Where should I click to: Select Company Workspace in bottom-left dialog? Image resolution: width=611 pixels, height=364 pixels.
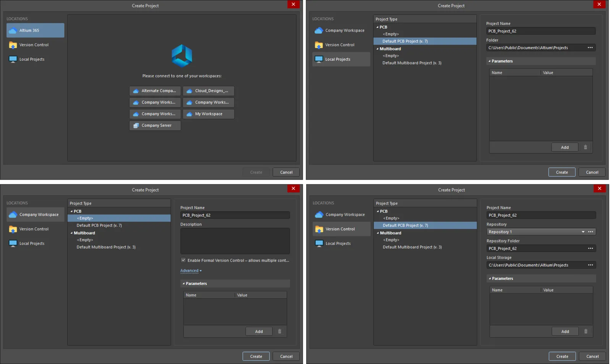pos(35,214)
